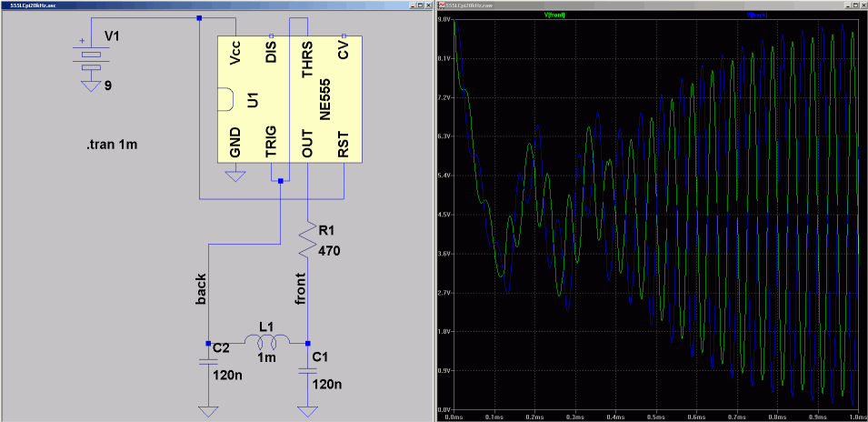Click ground symbol under the GND pin

point(234,175)
